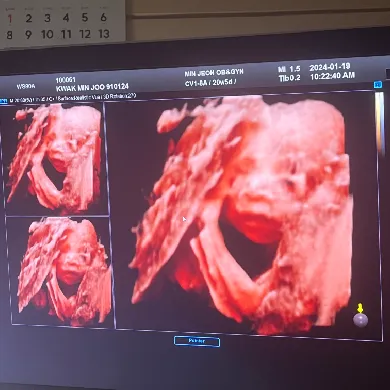
Task: Click the MI 1.5 value
Action: coord(289,69)
